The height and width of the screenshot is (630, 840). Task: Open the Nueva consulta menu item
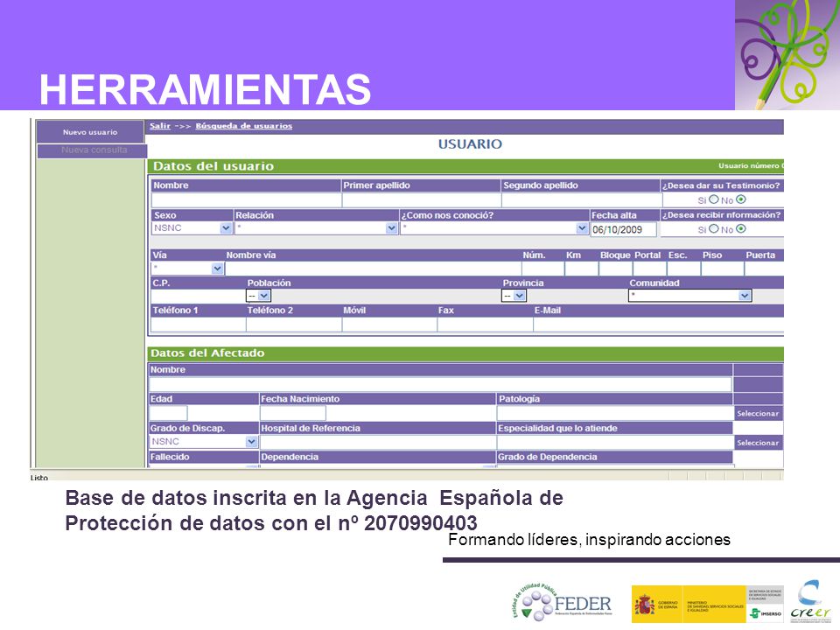tap(92, 150)
